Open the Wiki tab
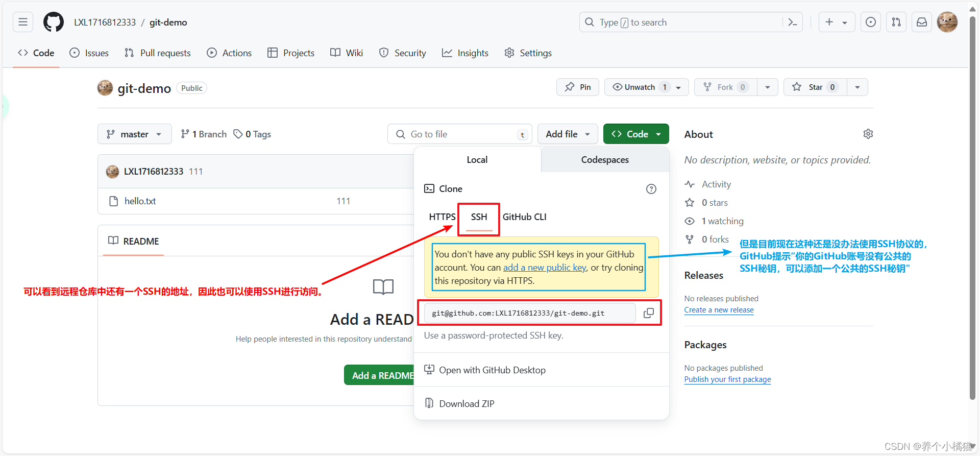The width and height of the screenshot is (980, 456). pyautogui.click(x=347, y=53)
